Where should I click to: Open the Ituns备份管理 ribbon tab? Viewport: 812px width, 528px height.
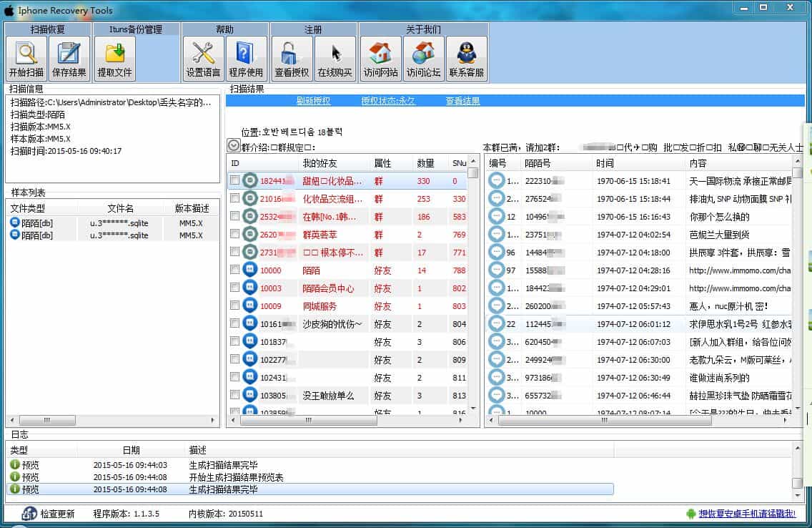(x=136, y=29)
